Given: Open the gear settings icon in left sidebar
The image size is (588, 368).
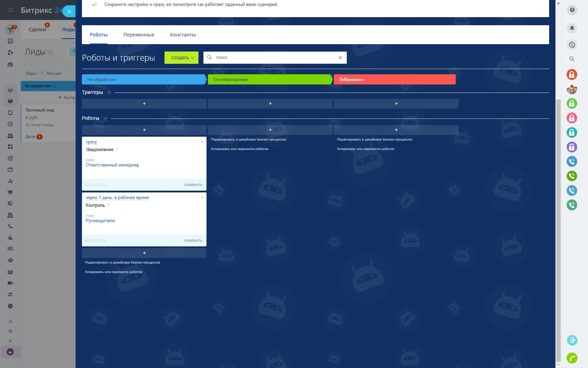Looking at the screenshot, I should (10, 331).
